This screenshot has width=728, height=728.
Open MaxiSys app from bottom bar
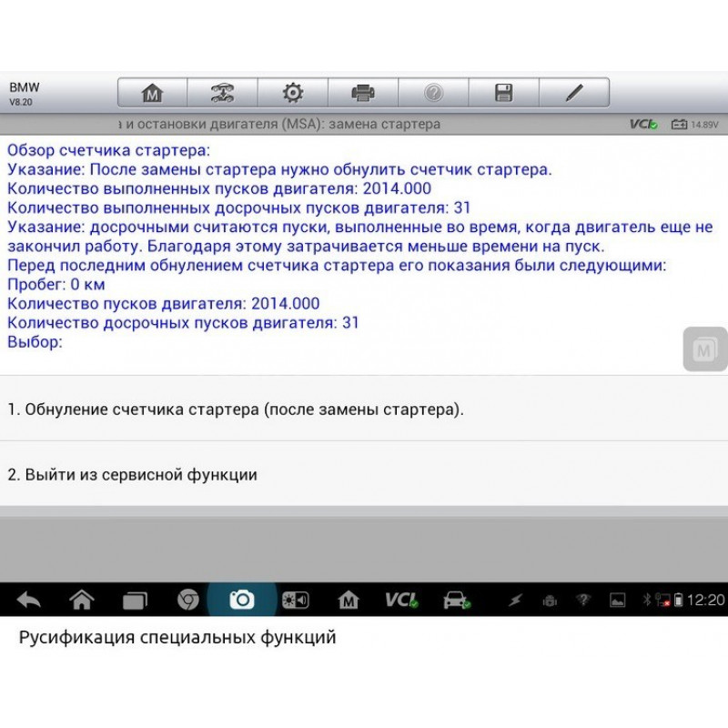pyautogui.click(x=348, y=600)
